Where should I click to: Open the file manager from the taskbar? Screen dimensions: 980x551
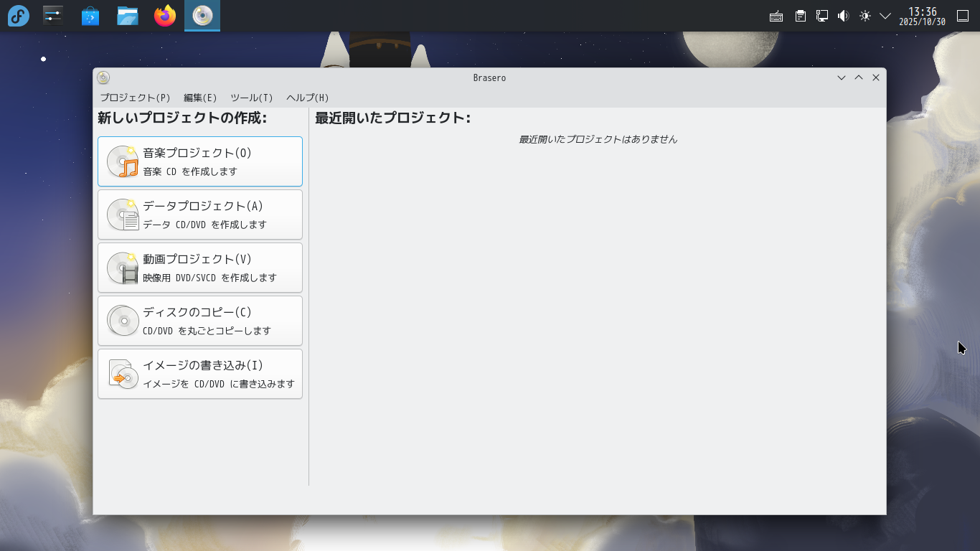(x=128, y=16)
